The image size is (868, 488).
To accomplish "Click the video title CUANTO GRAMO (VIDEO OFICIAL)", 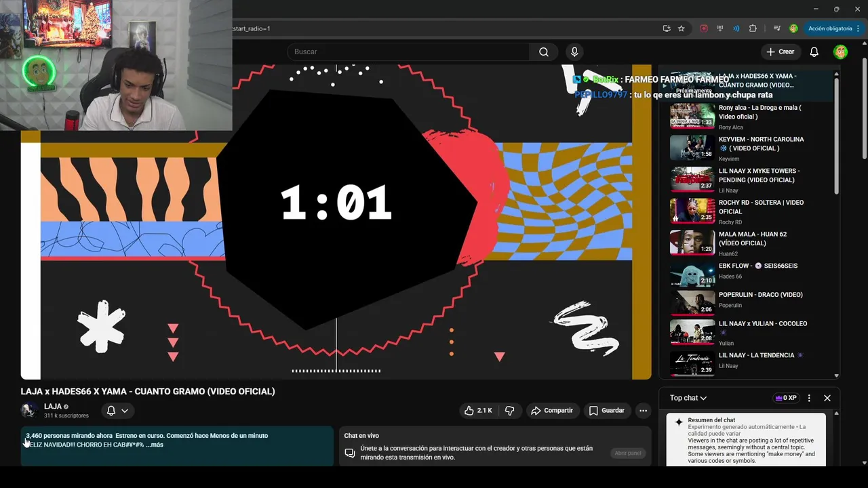I will click(148, 392).
